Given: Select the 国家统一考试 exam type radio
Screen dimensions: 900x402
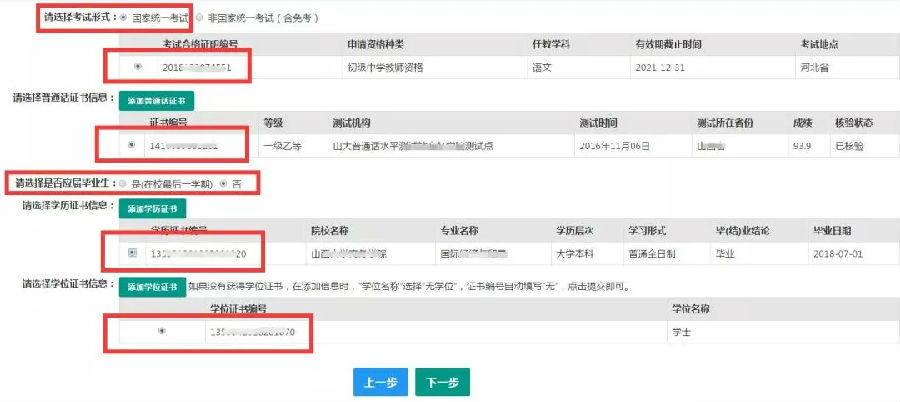Looking at the screenshot, I should point(123,18).
